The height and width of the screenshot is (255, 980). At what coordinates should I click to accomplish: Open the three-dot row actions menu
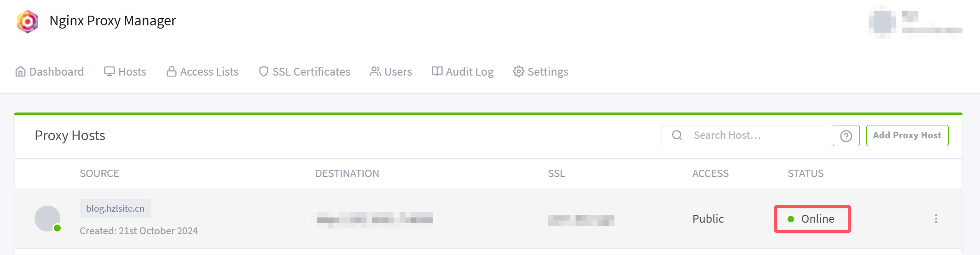click(936, 219)
